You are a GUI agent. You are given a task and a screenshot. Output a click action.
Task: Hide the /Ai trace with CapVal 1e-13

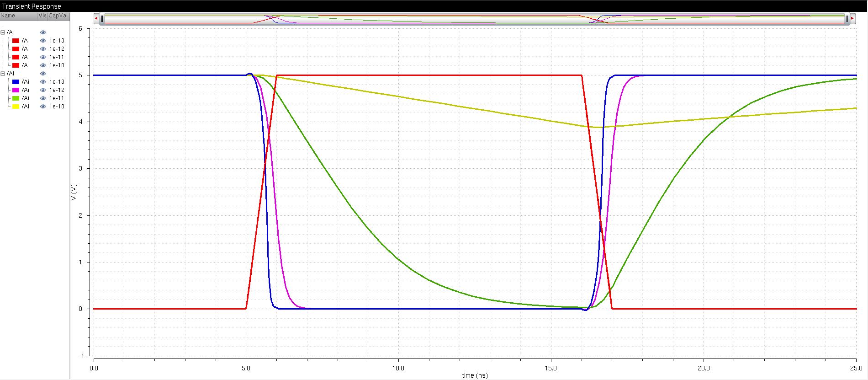(x=43, y=82)
